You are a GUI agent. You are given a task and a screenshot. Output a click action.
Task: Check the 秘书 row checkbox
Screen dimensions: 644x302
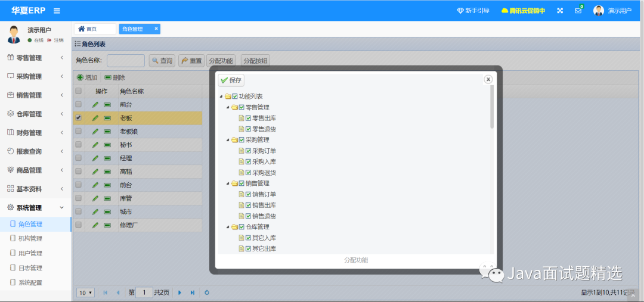(x=79, y=144)
